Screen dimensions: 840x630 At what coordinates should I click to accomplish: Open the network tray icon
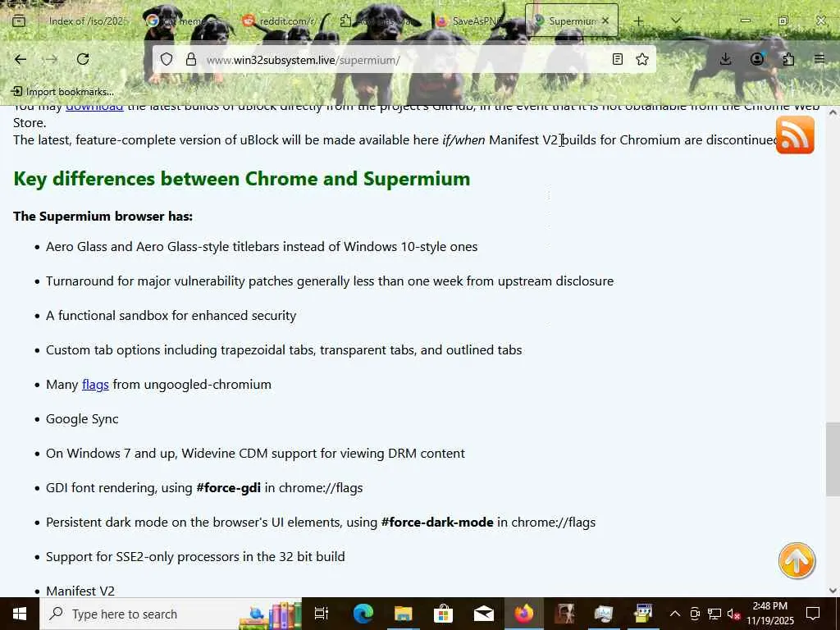(714, 614)
